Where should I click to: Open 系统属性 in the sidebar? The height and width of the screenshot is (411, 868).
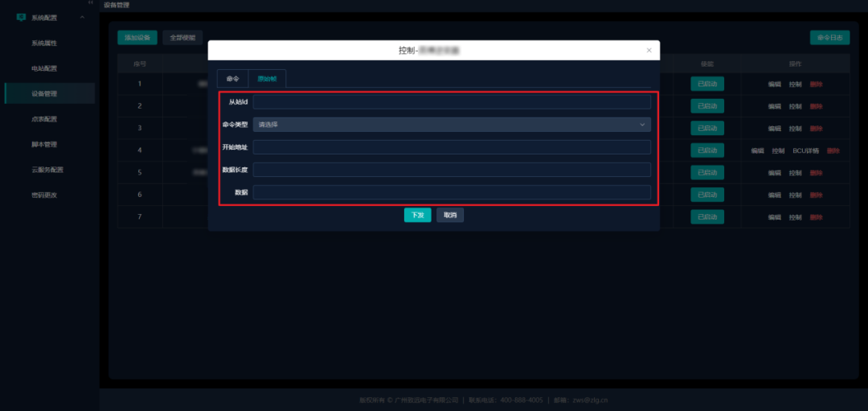pos(44,43)
